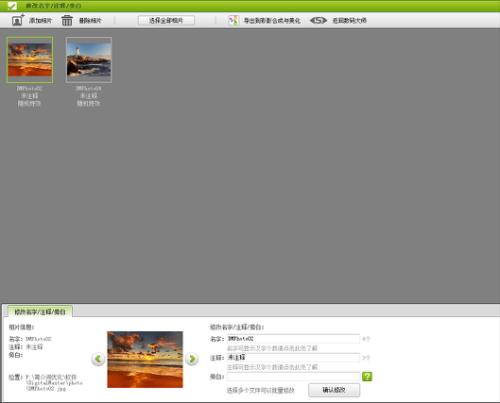The height and width of the screenshot is (403, 500).
Task: Switch to the 修改名字/注释/旁白 tab
Action: coord(40,312)
